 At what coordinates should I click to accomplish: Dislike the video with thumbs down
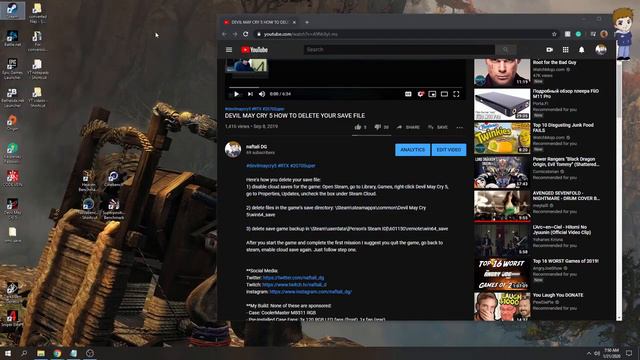[x=378, y=127]
